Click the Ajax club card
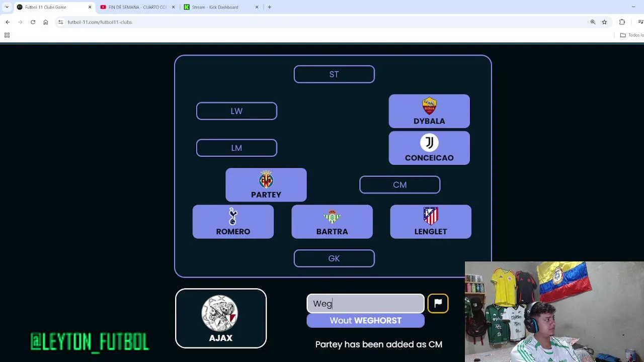 (x=221, y=318)
